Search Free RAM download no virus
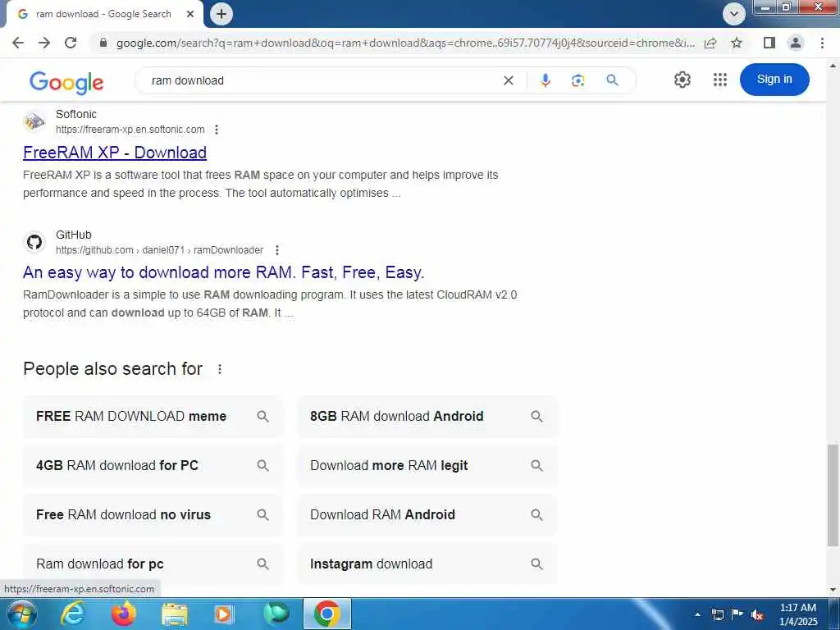Viewport: 840px width, 630px height. point(153,515)
